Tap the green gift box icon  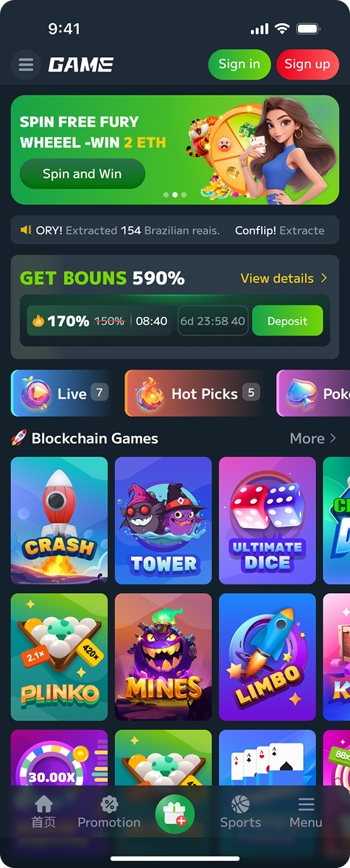tap(175, 813)
